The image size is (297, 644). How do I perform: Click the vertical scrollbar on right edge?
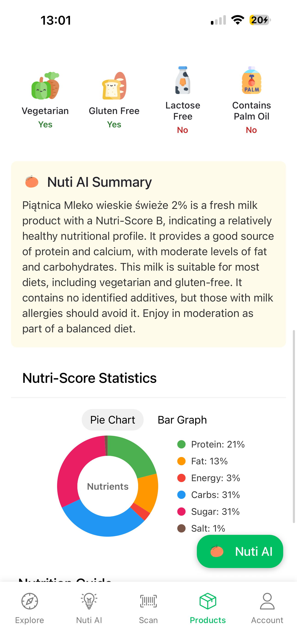294,426
